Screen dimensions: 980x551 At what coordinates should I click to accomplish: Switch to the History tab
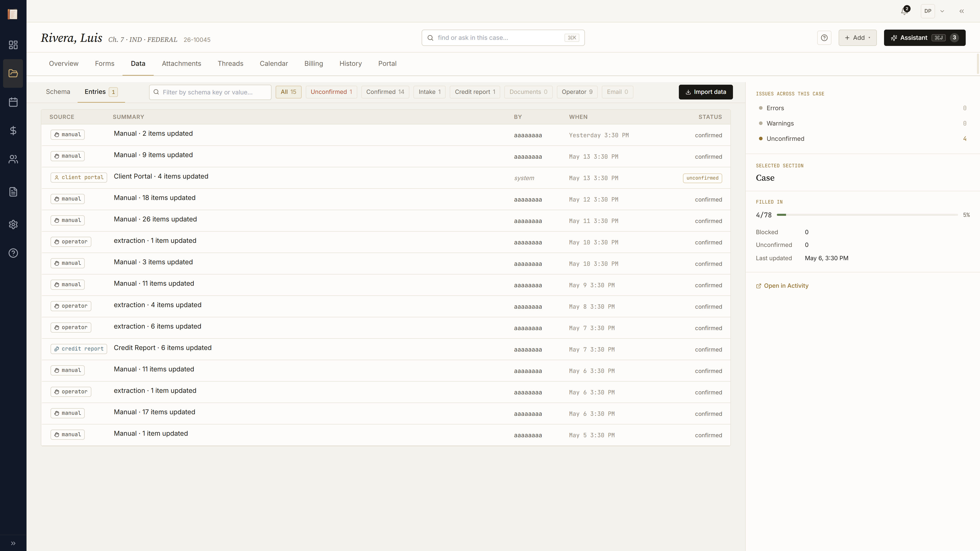coord(350,64)
